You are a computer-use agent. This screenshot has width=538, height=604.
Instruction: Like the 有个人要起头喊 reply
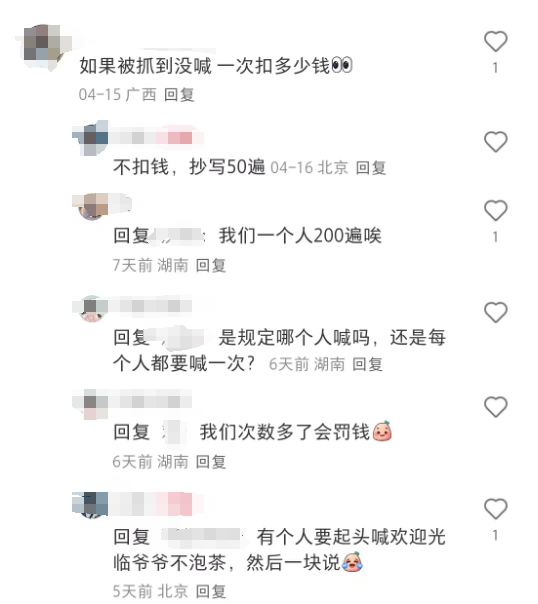[x=495, y=509]
